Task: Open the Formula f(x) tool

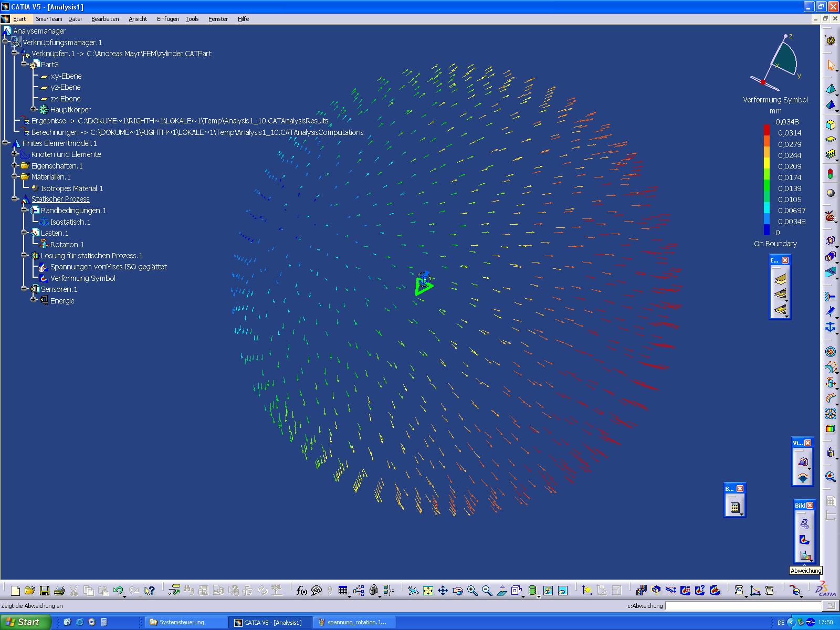Action: click(301, 591)
